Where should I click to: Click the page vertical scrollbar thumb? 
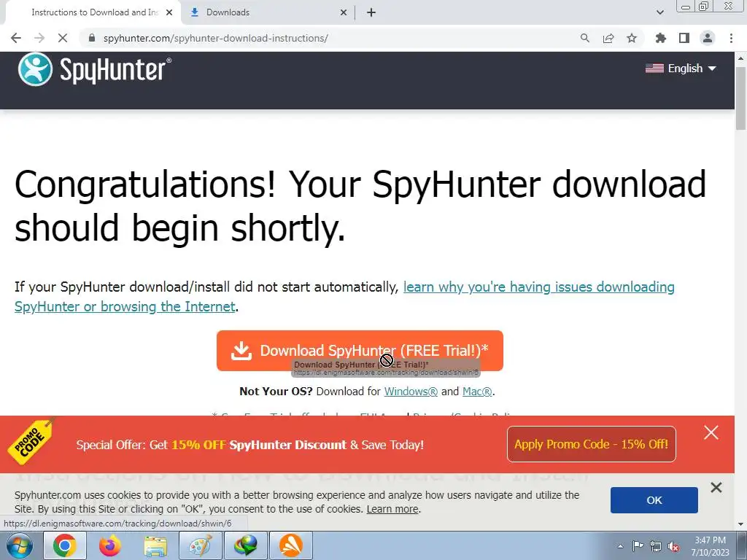click(x=741, y=98)
